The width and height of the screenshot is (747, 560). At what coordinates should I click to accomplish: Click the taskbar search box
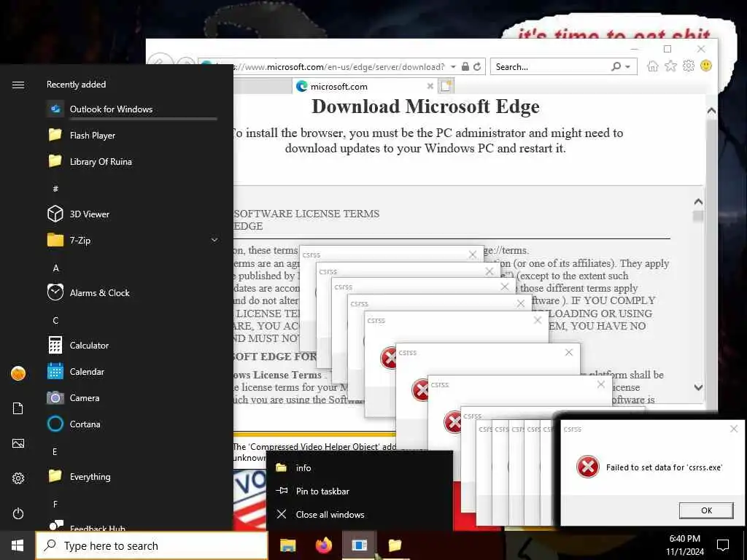152,545
